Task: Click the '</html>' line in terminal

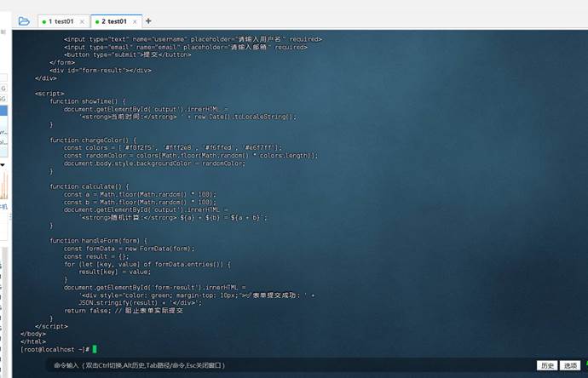Action: (x=33, y=341)
